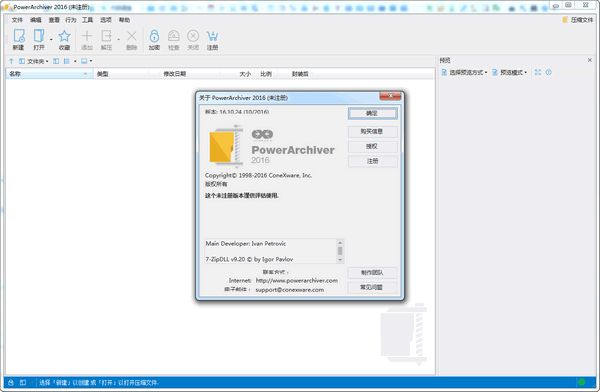This screenshot has width=600, height=392.
Task: Click the list view mode icon
Action: [x=67, y=61]
